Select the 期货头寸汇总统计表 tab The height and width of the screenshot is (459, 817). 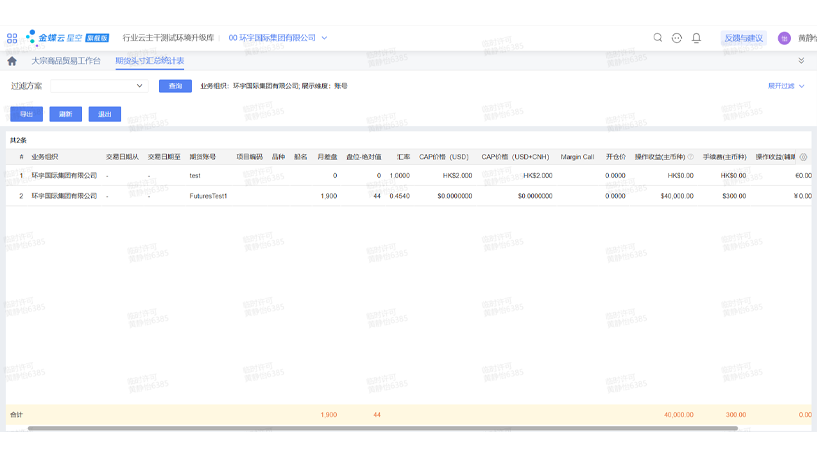click(x=150, y=61)
